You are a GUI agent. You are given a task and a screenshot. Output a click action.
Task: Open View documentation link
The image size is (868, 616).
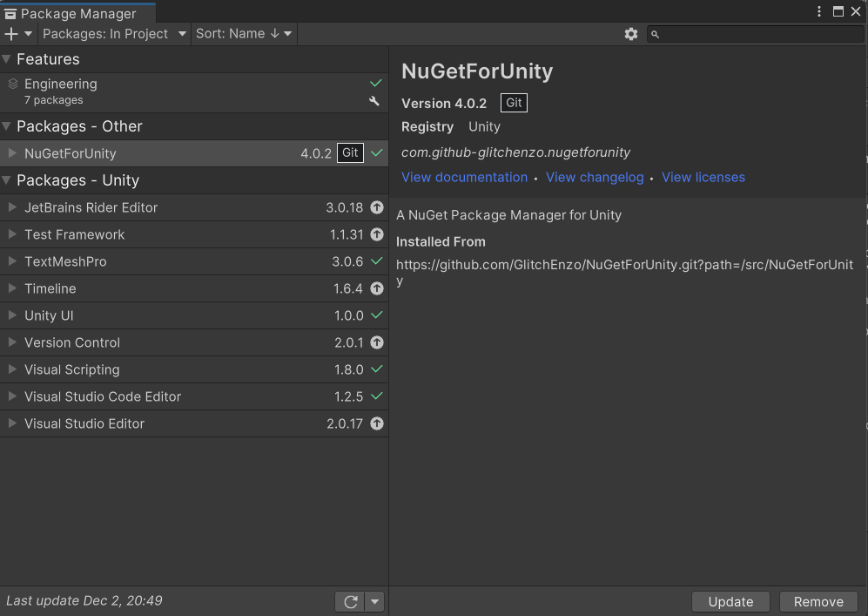464,177
